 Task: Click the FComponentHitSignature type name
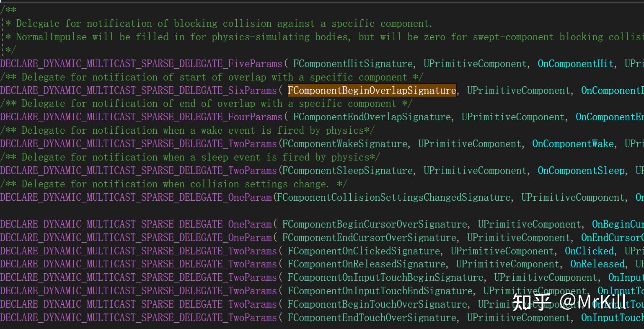[353, 64]
